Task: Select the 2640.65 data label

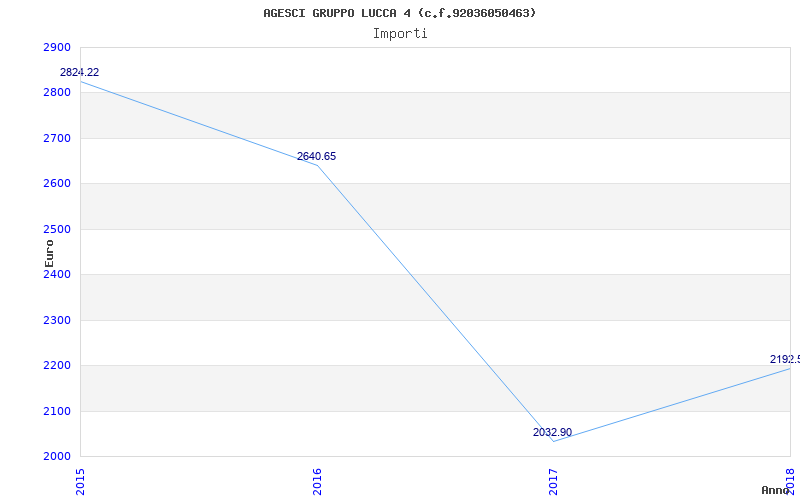Action: coord(316,156)
